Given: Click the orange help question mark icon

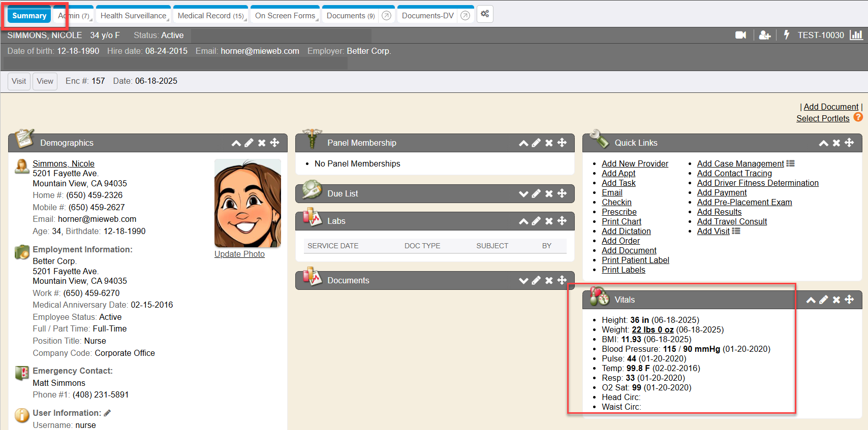Looking at the screenshot, I should pyautogui.click(x=858, y=117).
